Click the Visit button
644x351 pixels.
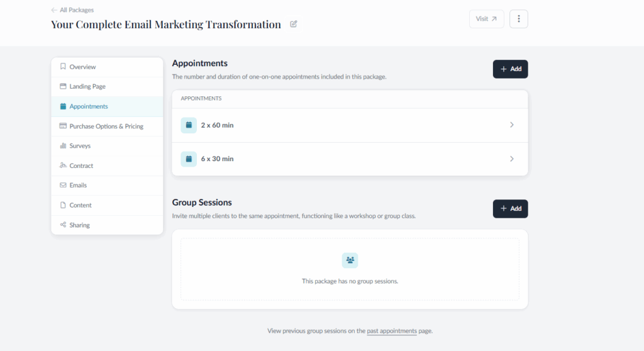point(486,19)
